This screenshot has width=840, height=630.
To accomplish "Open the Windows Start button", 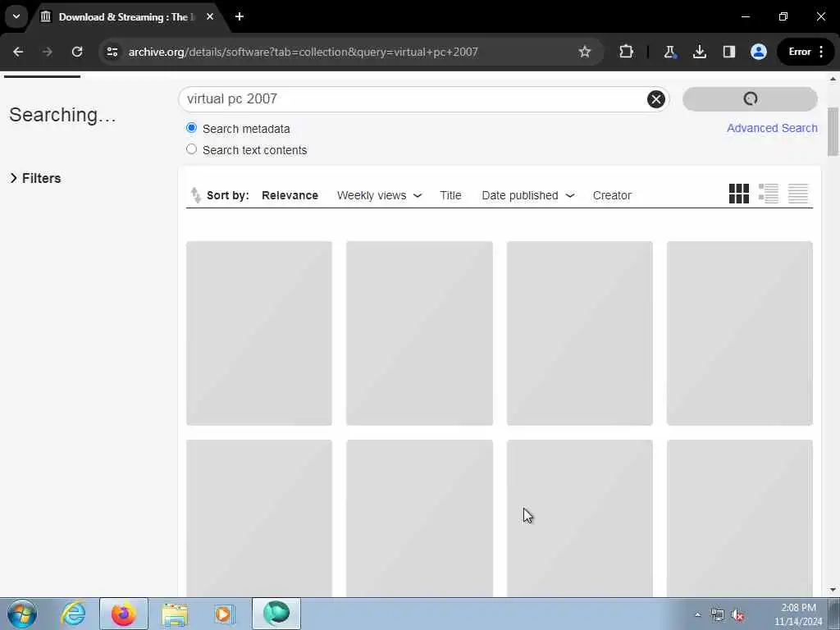I will [x=22, y=614].
